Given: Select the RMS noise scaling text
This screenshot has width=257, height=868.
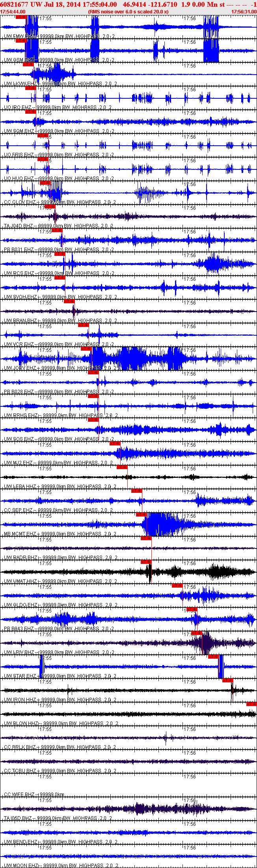Looking at the screenshot, I should (128, 12).
